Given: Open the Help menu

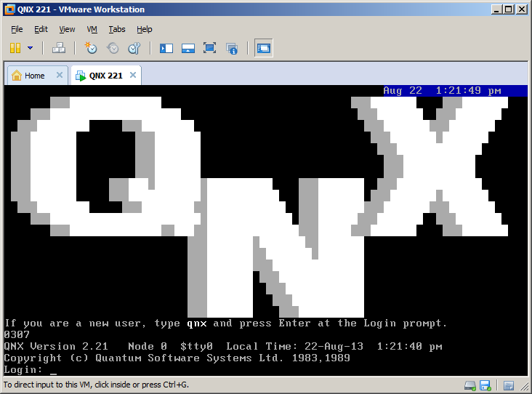Looking at the screenshot, I should (145, 30).
